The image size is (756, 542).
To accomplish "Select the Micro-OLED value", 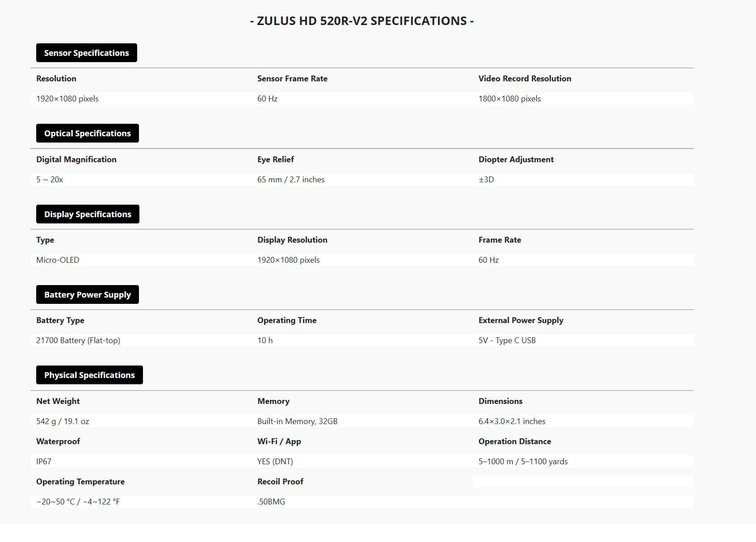I will point(58,260).
